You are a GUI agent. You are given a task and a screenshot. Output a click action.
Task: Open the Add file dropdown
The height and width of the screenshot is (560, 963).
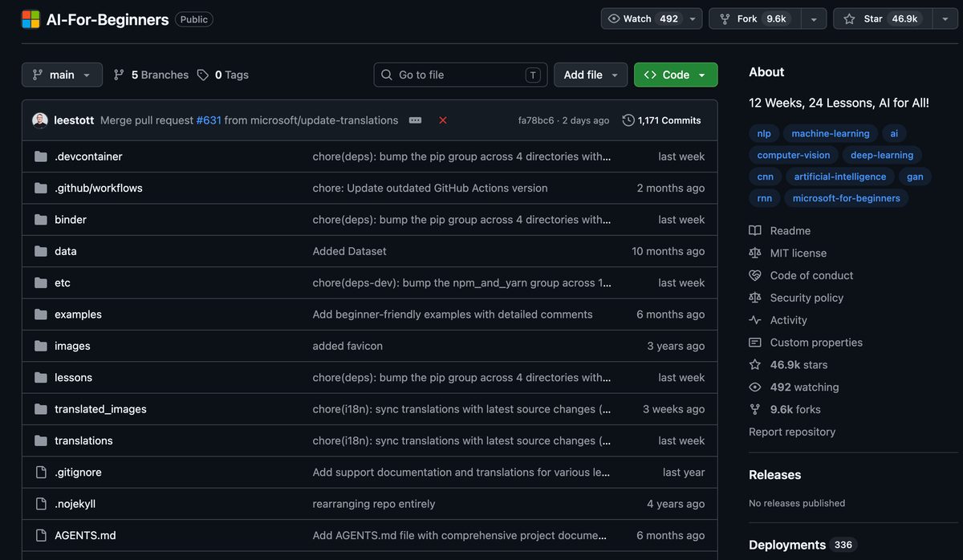[x=591, y=75]
